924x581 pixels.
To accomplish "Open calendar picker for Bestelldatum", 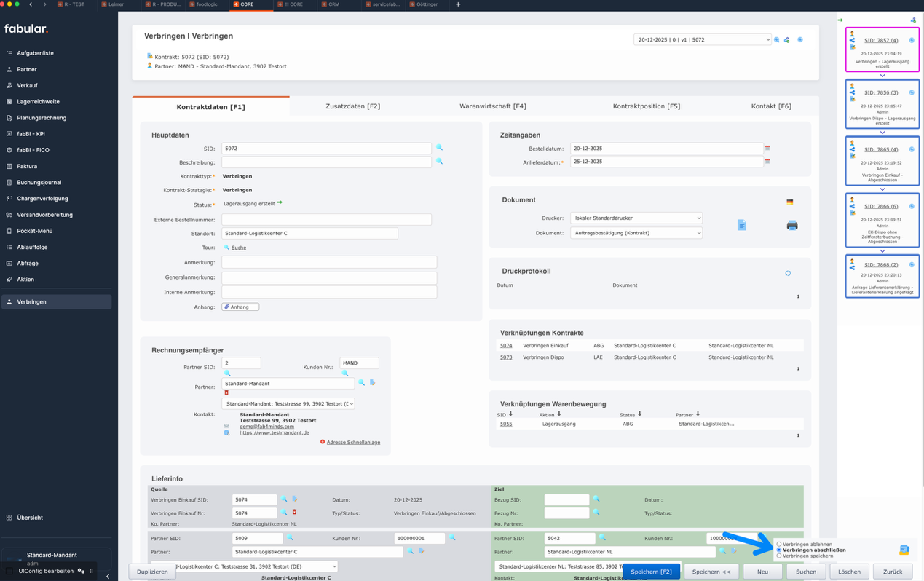I will coord(767,149).
